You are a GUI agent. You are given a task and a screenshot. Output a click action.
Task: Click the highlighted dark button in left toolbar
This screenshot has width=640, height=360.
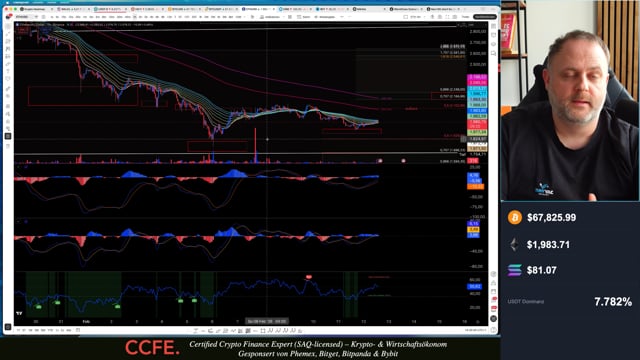[x=8, y=136]
